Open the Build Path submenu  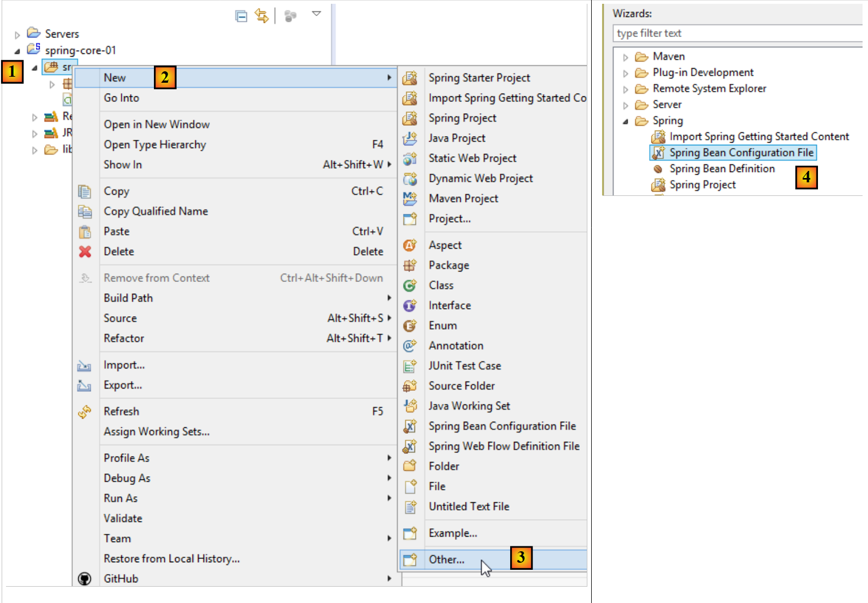click(128, 298)
